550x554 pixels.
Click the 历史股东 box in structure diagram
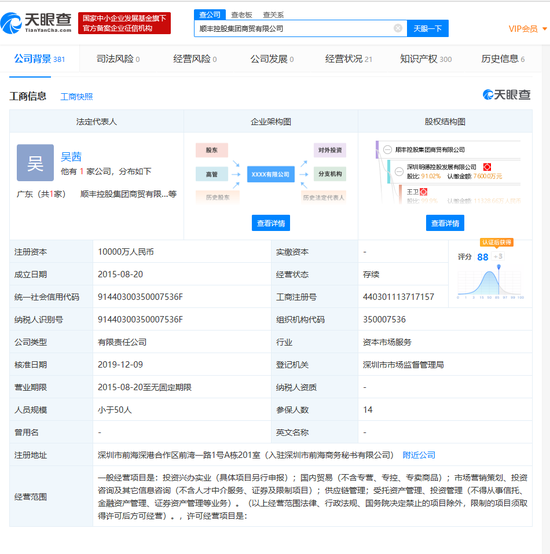coord(218,197)
